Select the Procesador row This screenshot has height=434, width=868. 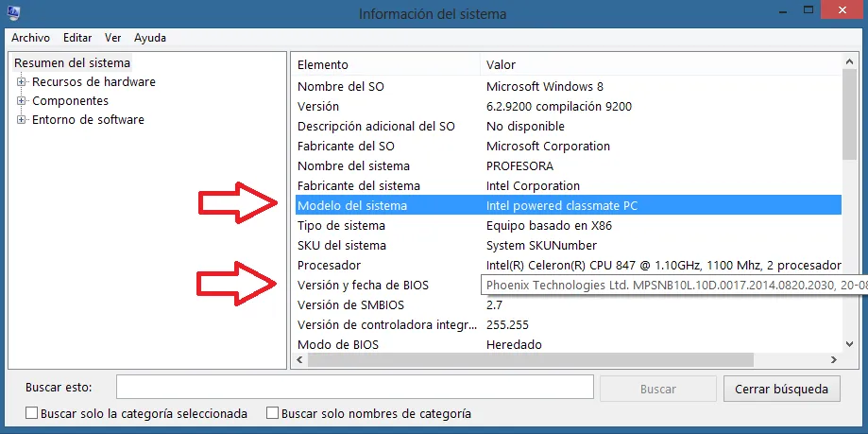[329, 266]
